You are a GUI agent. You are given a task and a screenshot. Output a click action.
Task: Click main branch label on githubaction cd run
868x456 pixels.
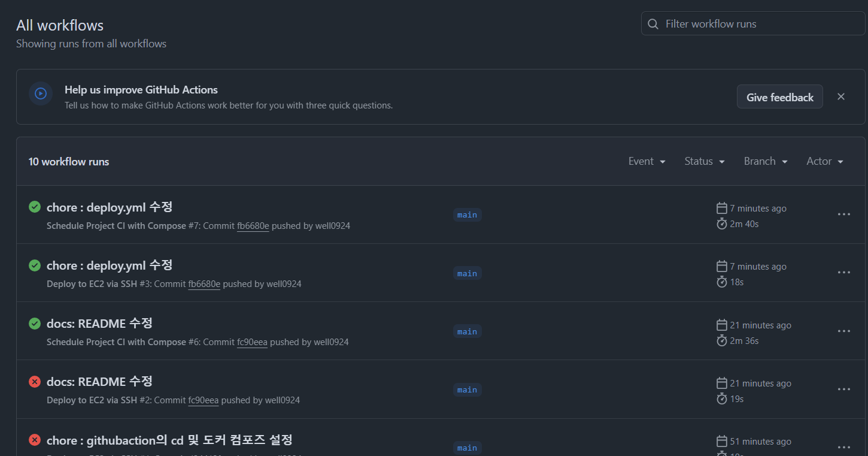pyautogui.click(x=467, y=448)
